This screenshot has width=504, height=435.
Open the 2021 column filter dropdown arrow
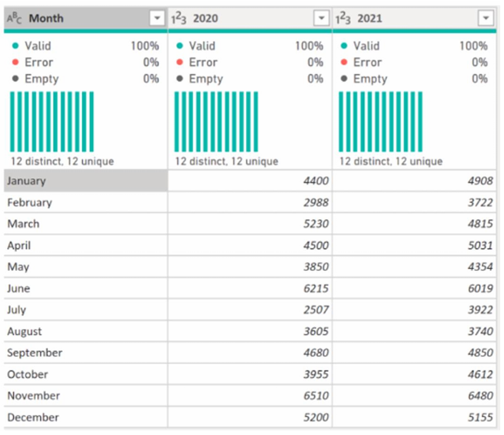tap(486, 19)
